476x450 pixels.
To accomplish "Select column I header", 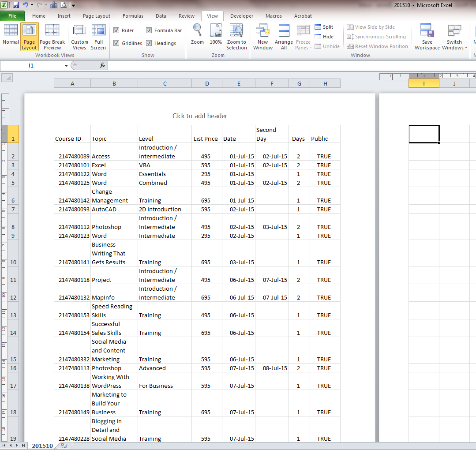I will (424, 83).
